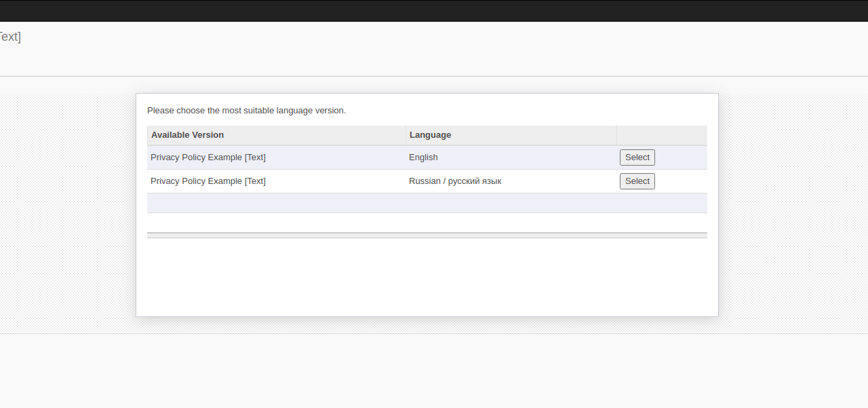Click the dark top bar of the page
The width and height of the screenshot is (868, 408).
pyautogui.click(x=434, y=10)
